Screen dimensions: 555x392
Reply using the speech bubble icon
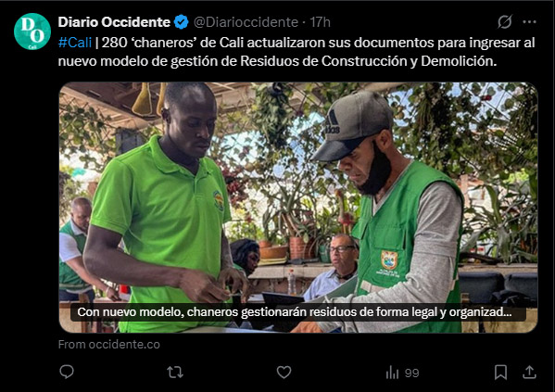(67, 372)
